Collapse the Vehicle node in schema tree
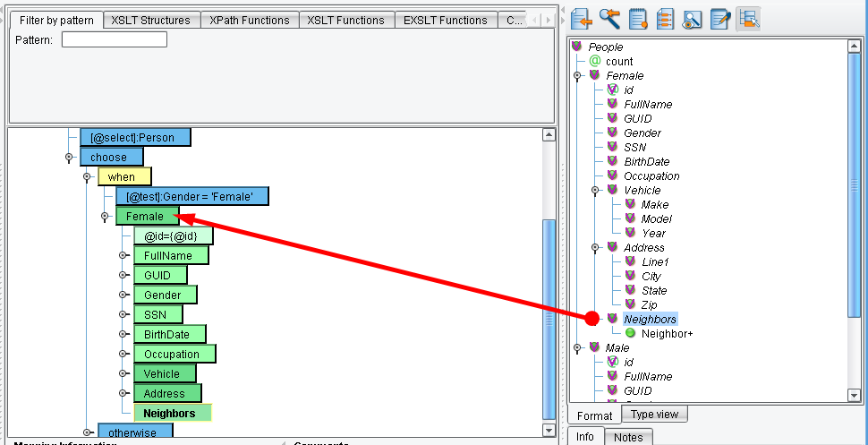The width and height of the screenshot is (868, 445). (594, 190)
